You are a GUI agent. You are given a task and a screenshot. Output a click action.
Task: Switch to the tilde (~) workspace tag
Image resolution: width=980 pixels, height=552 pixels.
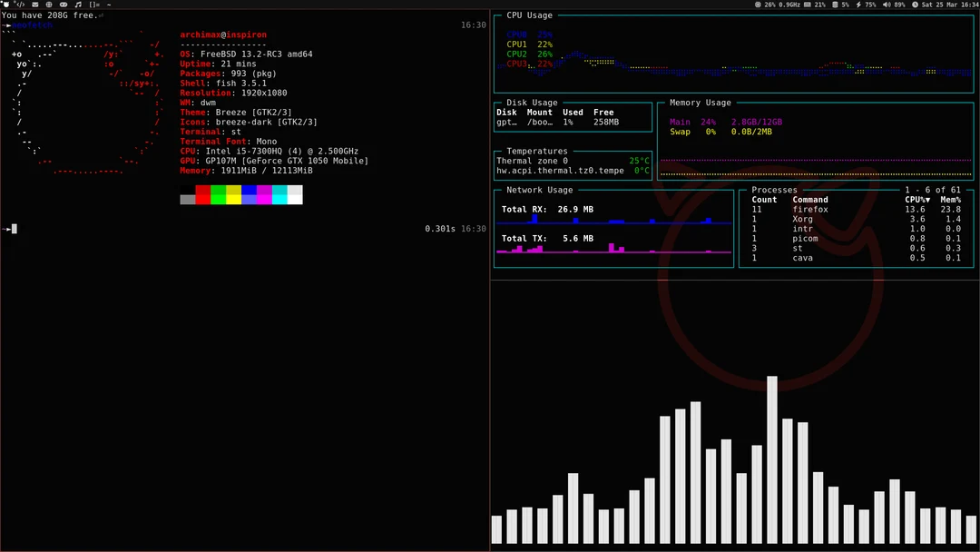[109, 5]
